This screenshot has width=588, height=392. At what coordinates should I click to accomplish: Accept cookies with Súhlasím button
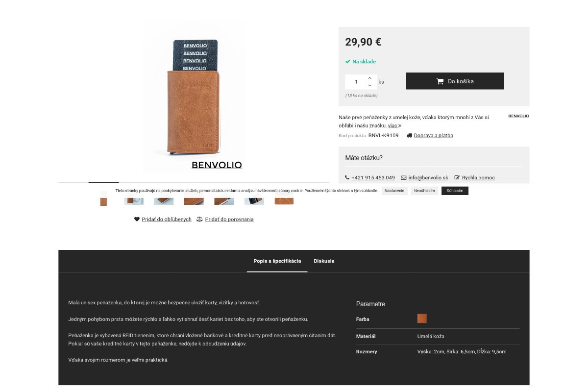coord(455,191)
